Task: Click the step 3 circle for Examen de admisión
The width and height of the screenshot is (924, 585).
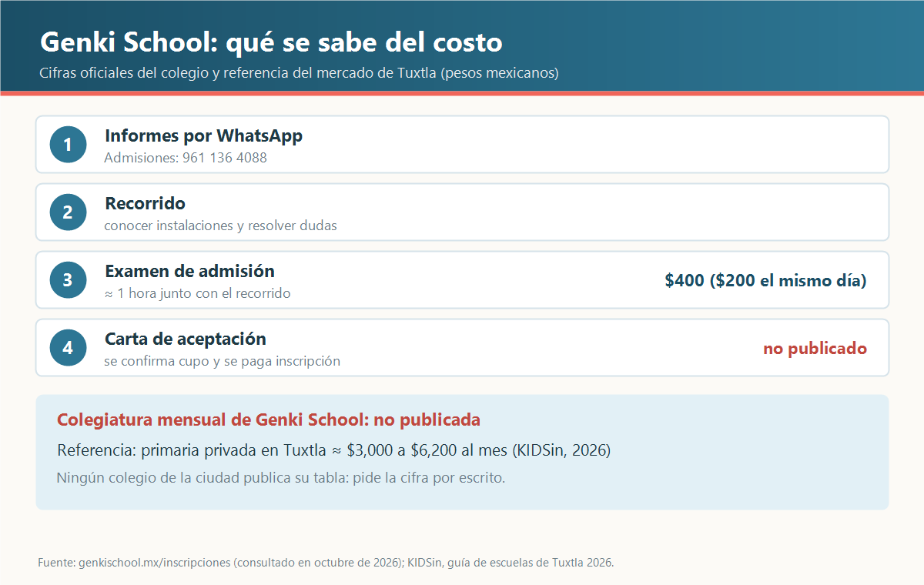Action: pos(68,280)
